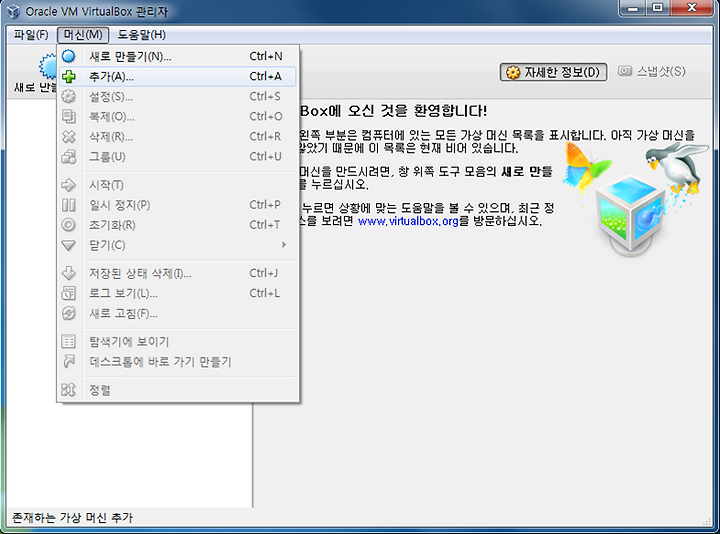Select 저장된 상태 삭제(I)... entry
Image resolution: width=720 pixels, height=534 pixels.
177,273
